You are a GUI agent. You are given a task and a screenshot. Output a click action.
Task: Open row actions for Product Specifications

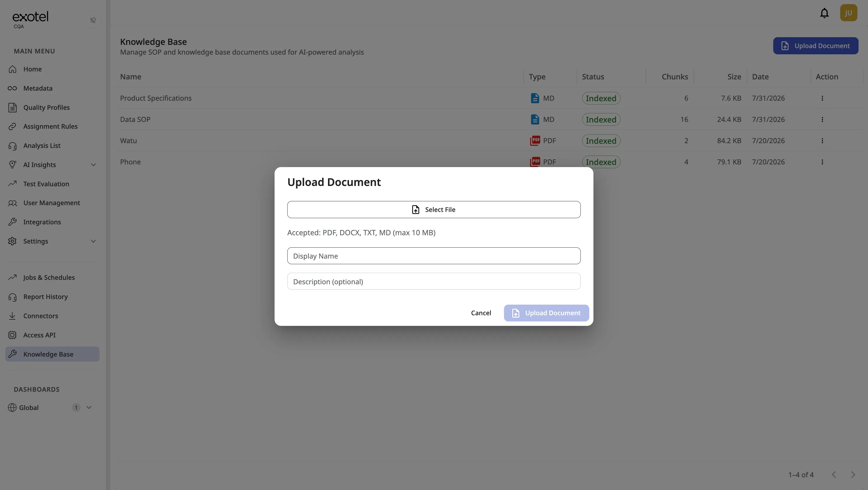click(822, 98)
